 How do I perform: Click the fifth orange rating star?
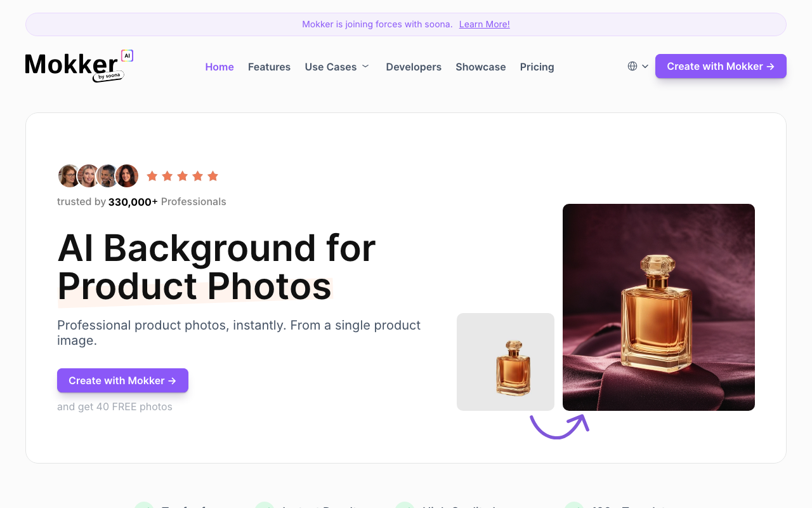point(213,176)
